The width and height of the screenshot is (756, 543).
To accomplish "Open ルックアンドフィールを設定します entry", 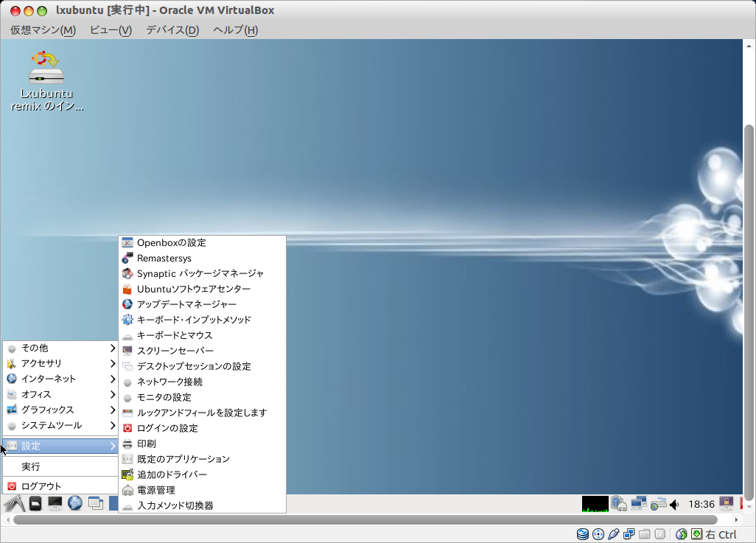I will point(202,413).
